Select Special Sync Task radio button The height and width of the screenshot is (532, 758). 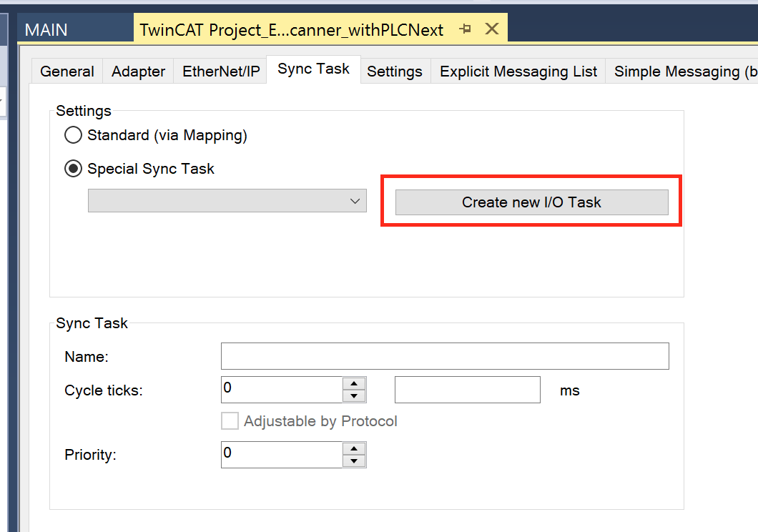(x=73, y=169)
